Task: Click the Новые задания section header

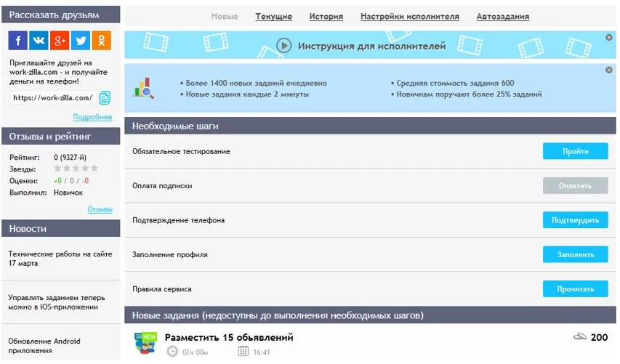Action: tap(370, 315)
